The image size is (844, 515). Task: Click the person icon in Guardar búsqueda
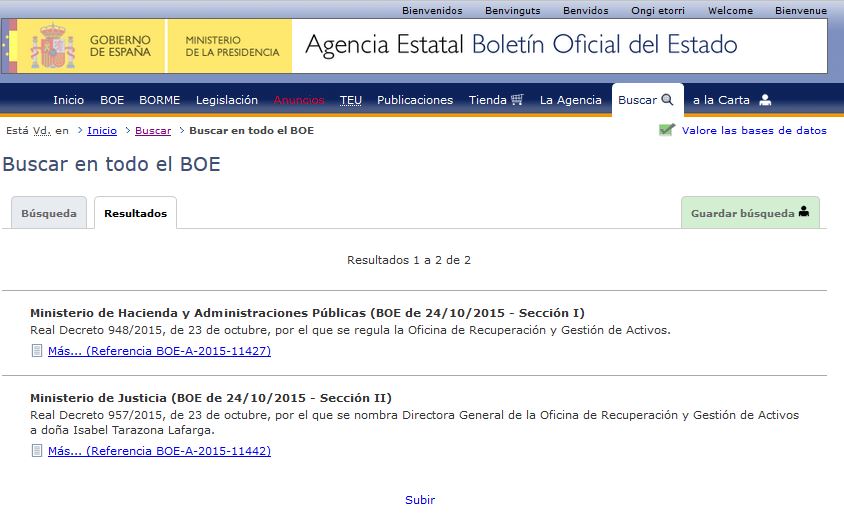coord(804,213)
